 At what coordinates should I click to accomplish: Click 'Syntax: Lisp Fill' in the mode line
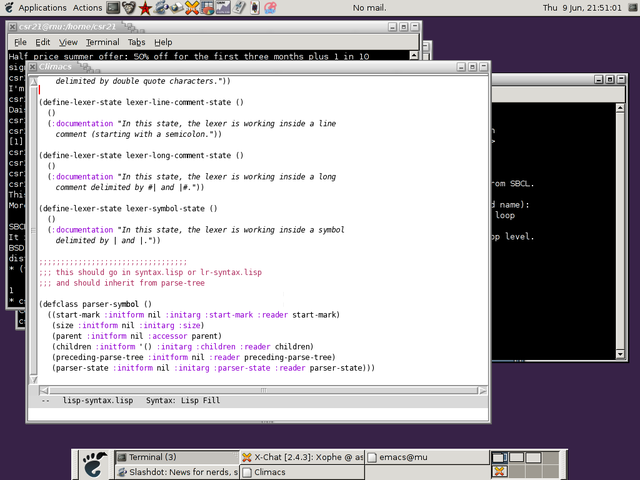[x=183, y=400]
